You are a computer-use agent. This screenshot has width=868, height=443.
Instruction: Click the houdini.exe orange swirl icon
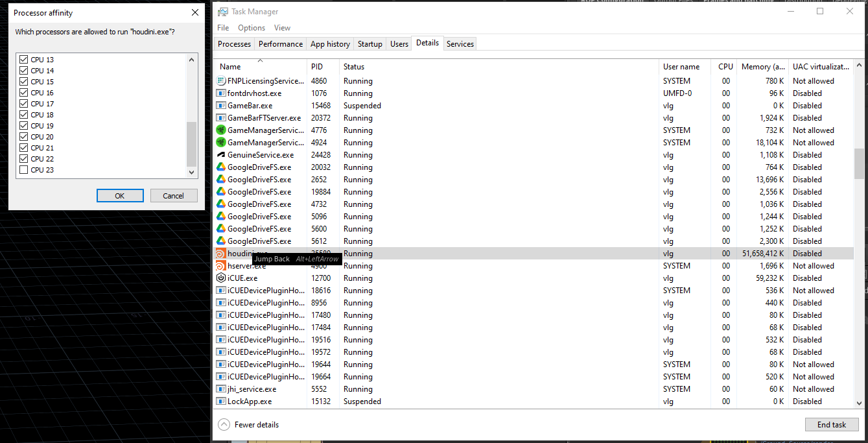point(220,254)
